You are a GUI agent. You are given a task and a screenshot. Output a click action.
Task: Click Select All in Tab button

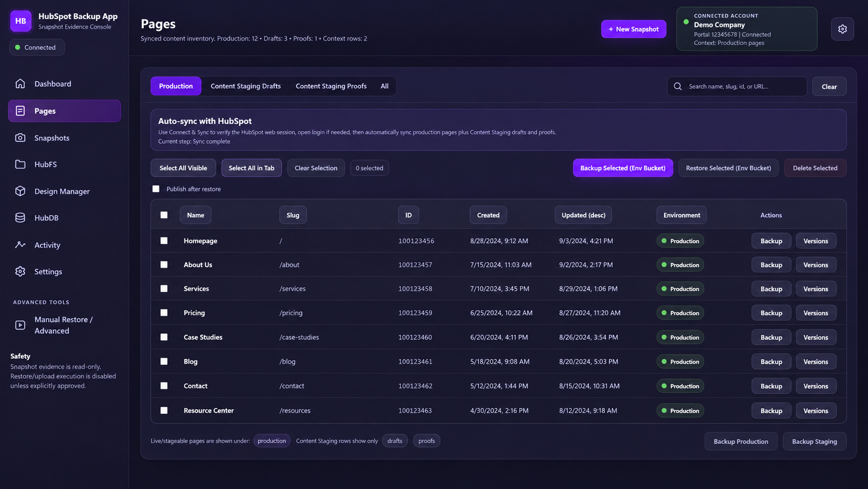tap(251, 168)
